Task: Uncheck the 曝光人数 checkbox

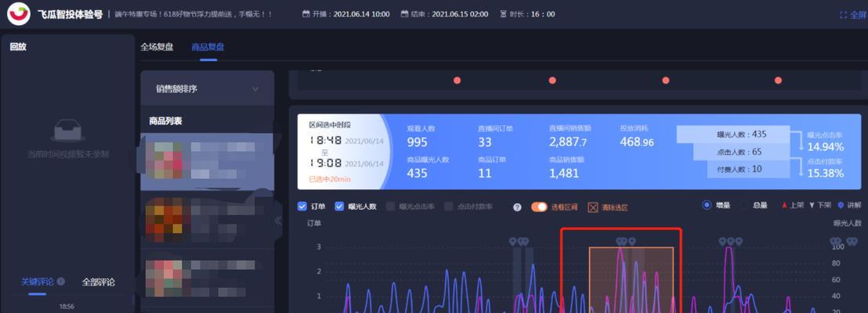Action: [x=339, y=207]
